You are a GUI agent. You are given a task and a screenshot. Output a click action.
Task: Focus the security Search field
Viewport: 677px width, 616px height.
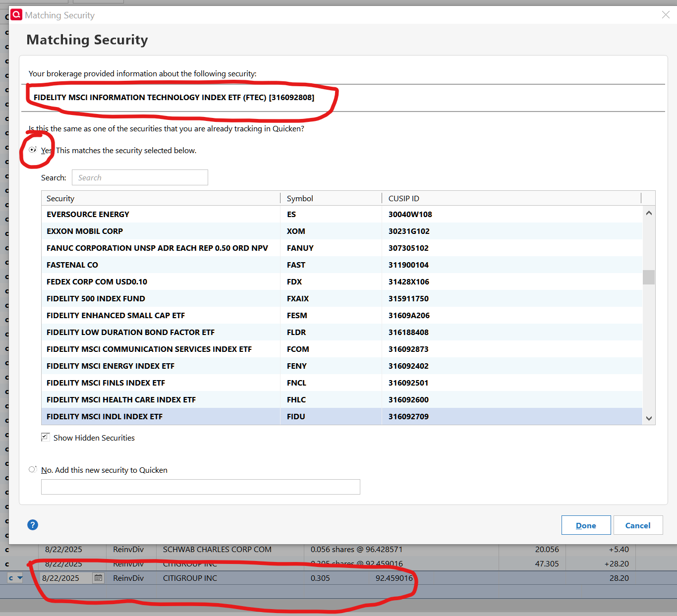[140, 177]
